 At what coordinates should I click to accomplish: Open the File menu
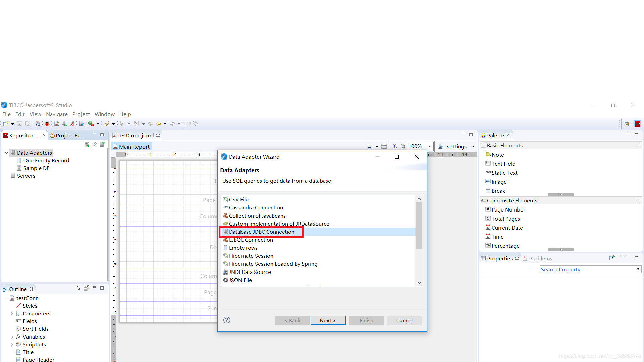coord(6,114)
